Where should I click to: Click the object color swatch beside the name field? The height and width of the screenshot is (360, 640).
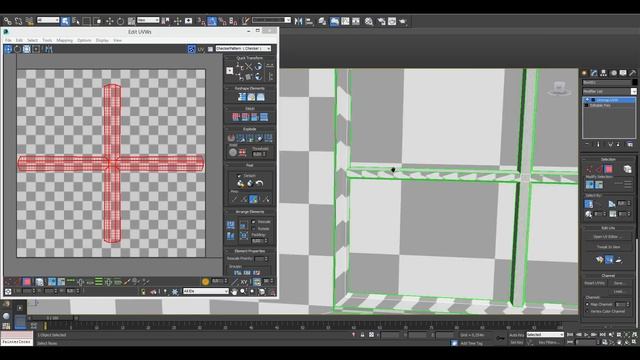[634, 82]
